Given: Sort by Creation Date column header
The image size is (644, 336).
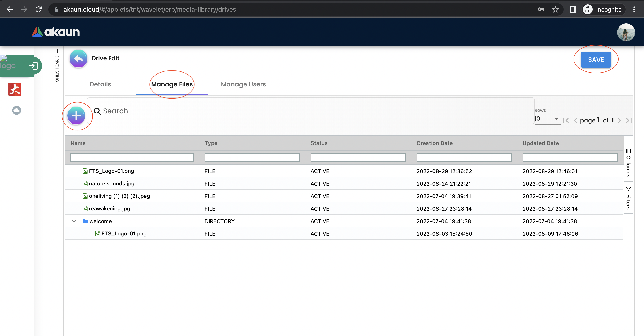Looking at the screenshot, I should (x=434, y=143).
